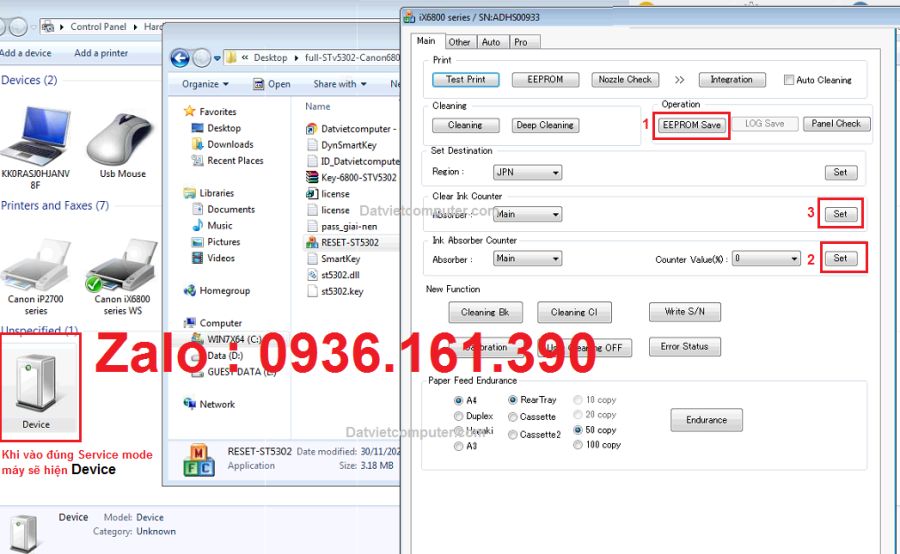Switch to the Other tab
The width and height of the screenshot is (900, 554).
point(459,42)
